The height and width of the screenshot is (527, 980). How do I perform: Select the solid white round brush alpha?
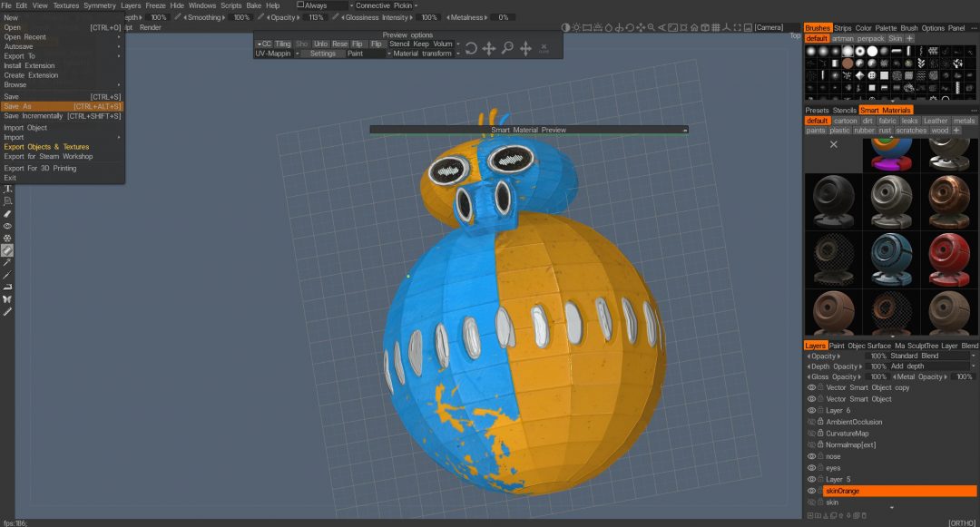pos(873,51)
